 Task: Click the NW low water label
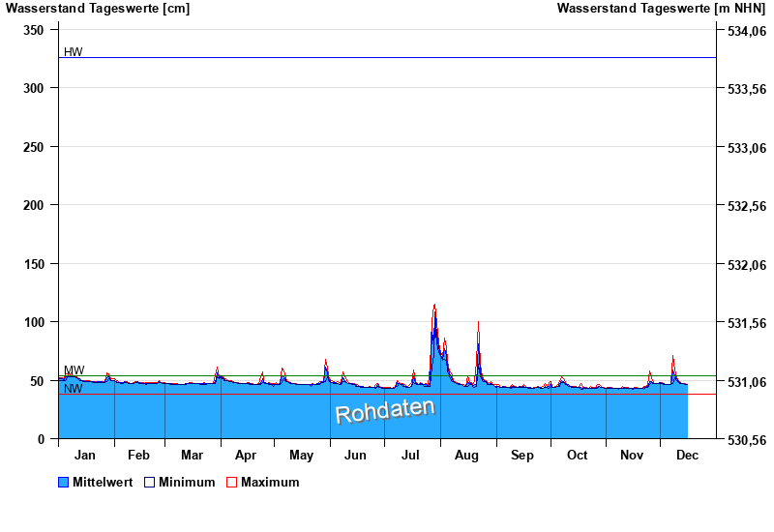click(x=74, y=389)
